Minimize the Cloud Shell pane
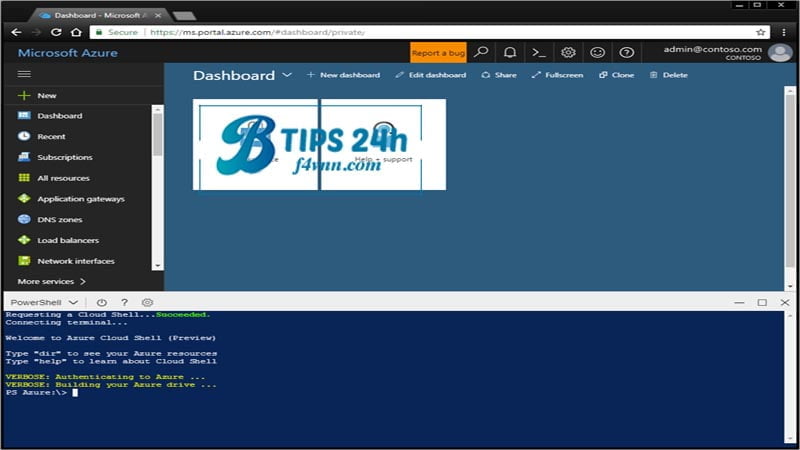This screenshot has width=800, height=450. pos(739,303)
